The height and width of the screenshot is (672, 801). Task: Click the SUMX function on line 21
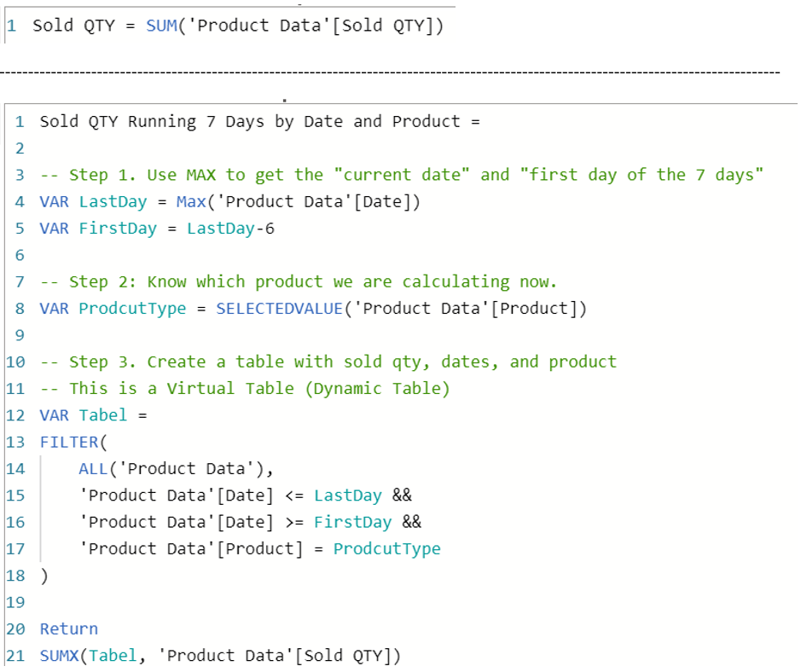pyautogui.click(x=58, y=655)
